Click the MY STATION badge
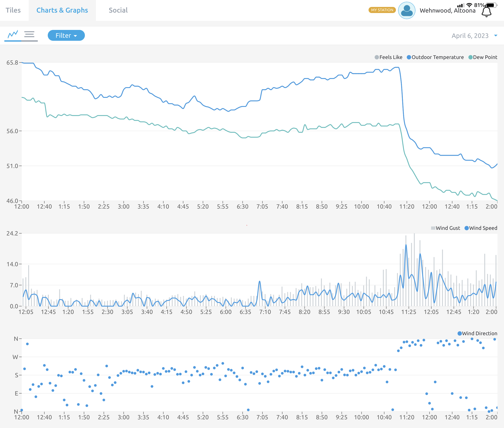 click(382, 10)
